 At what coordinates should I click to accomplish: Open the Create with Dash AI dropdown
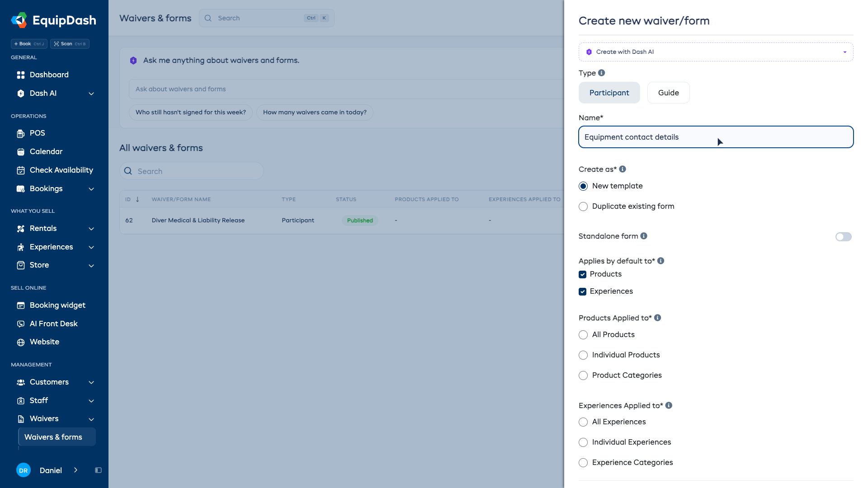click(716, 52)
